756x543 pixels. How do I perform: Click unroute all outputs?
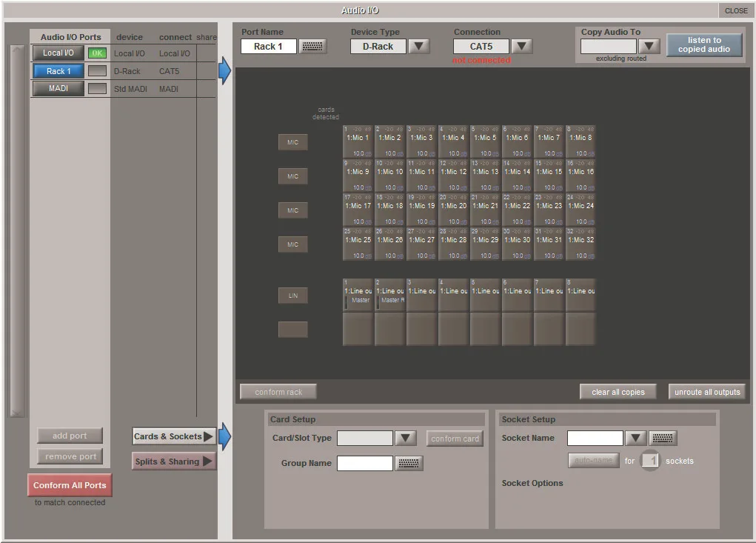[707, 392]
